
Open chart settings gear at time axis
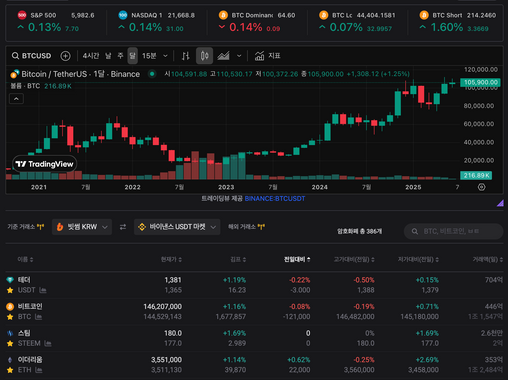click(481, 187)
